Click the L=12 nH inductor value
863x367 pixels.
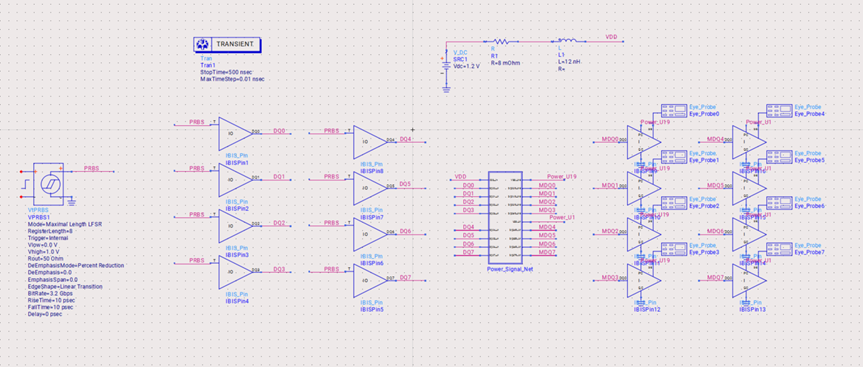569,62
